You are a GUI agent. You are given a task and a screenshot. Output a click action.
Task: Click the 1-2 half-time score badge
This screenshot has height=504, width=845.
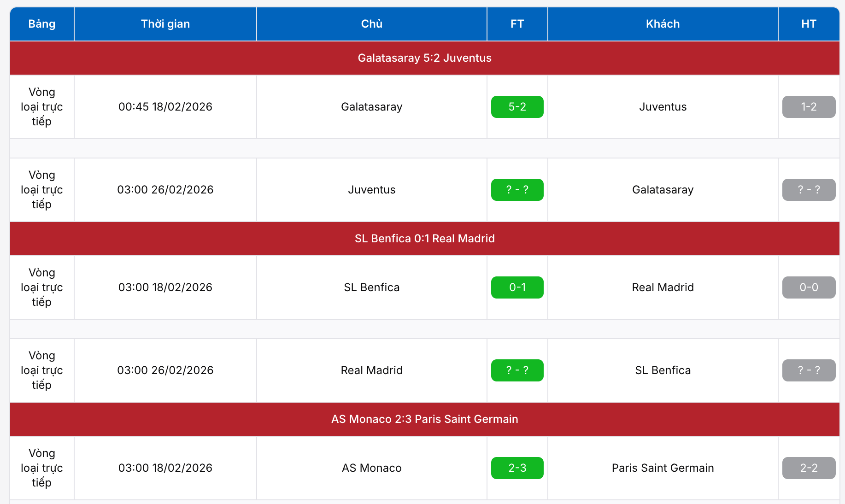pyautogui.click(x=809, y=107)
